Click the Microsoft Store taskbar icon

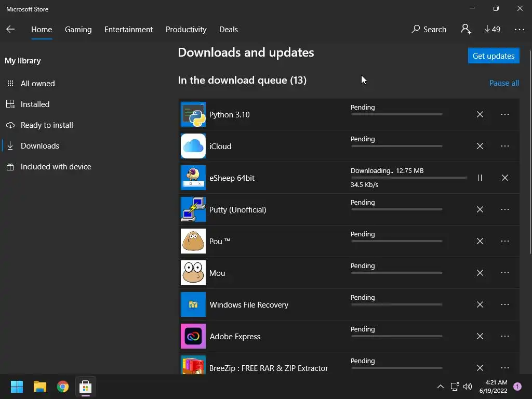coord(86,387)
